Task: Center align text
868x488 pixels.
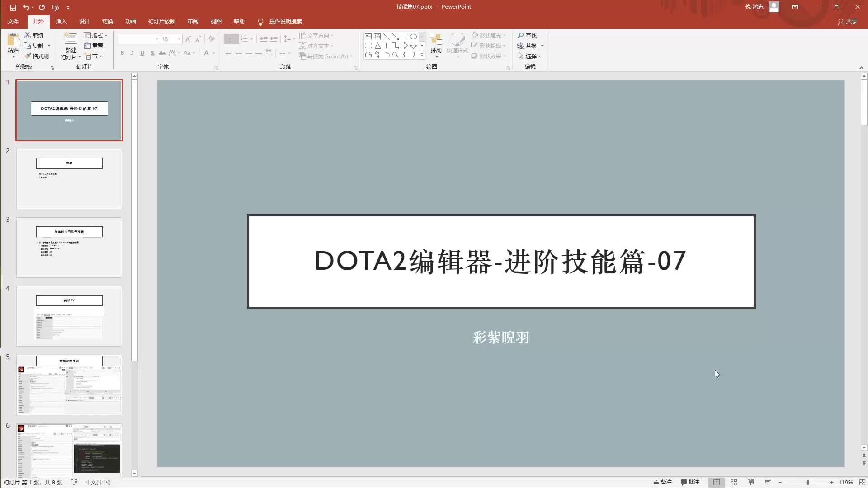Action: tap(239, 53)
